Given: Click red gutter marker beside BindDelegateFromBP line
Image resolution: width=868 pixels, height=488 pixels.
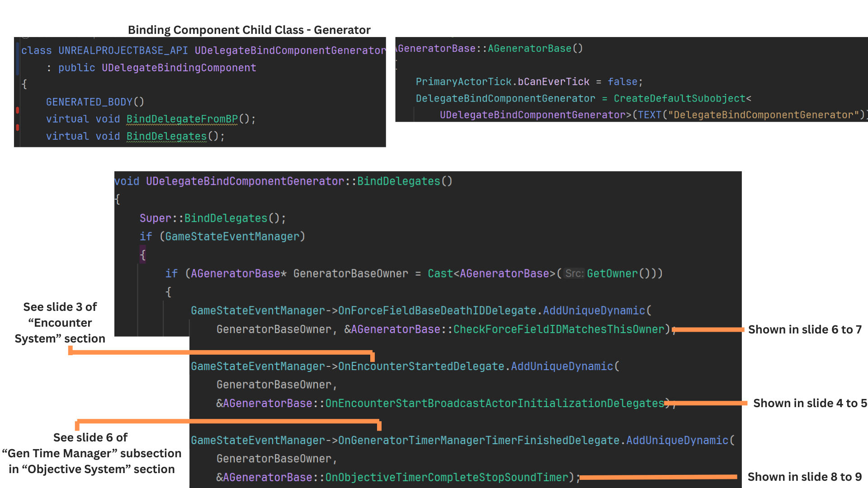Looking at the screenshot, I should coord(17,110).
